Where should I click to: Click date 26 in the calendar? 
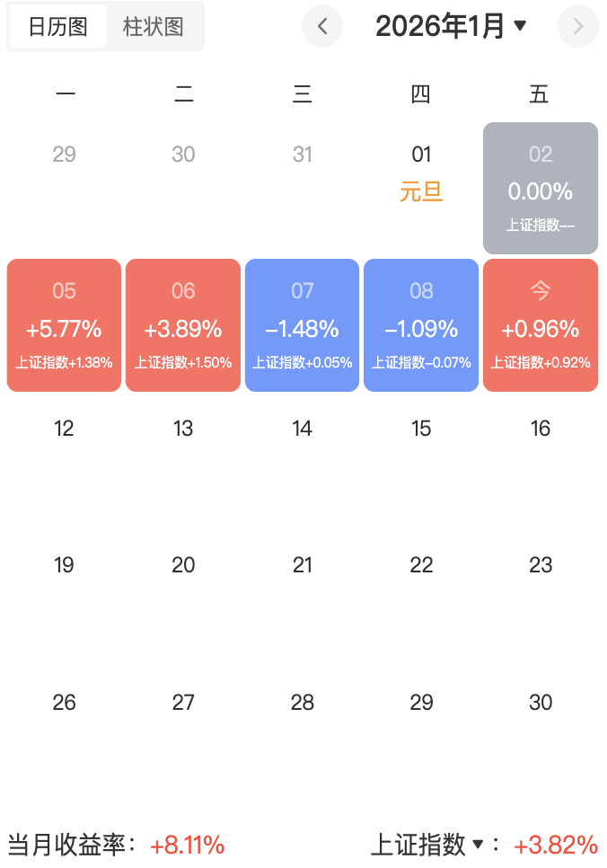[x=64, y=702]
